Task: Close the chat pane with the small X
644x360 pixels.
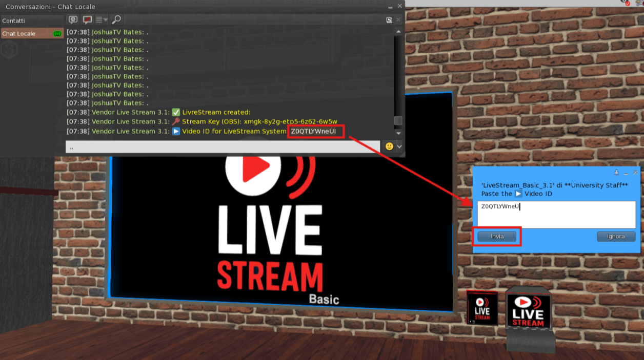Action: [x=398, y=20]
